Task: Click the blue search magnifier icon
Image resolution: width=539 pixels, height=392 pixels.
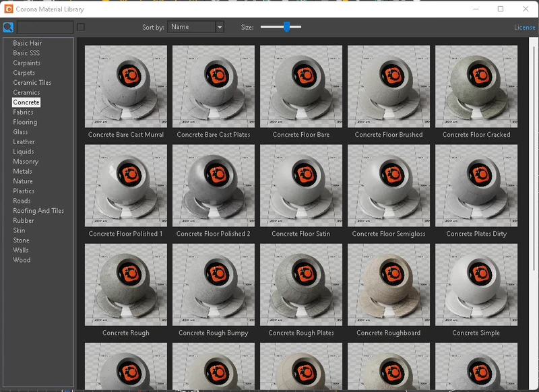Action: [x=8, y=27]
